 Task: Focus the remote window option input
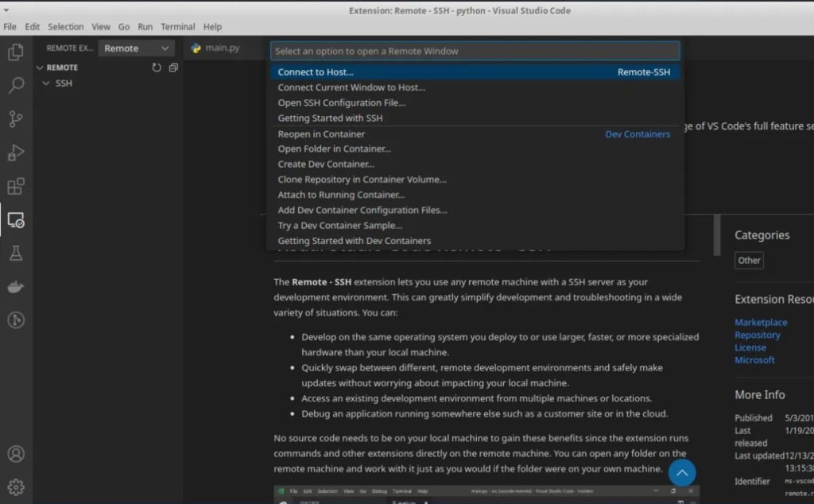pyautogui.click(x=475, y=51)
